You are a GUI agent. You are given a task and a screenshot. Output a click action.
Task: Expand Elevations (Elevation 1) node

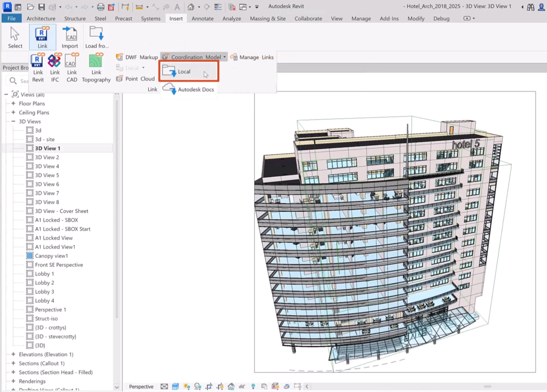point(14,354)
